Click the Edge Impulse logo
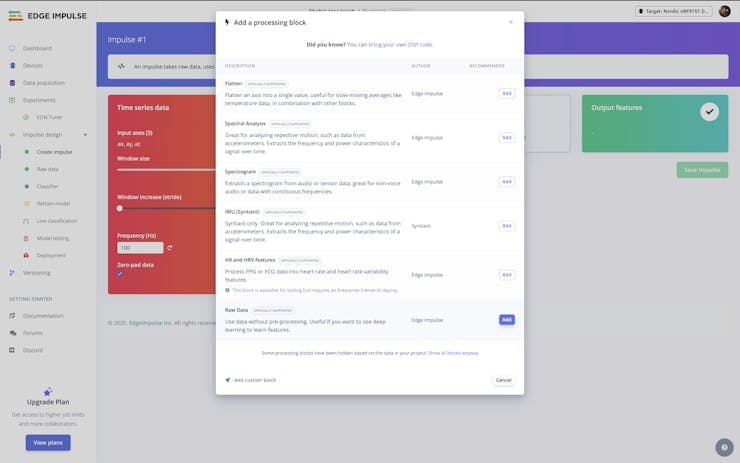The height and width of the screenshot is (463, 740). pos(47,16)
